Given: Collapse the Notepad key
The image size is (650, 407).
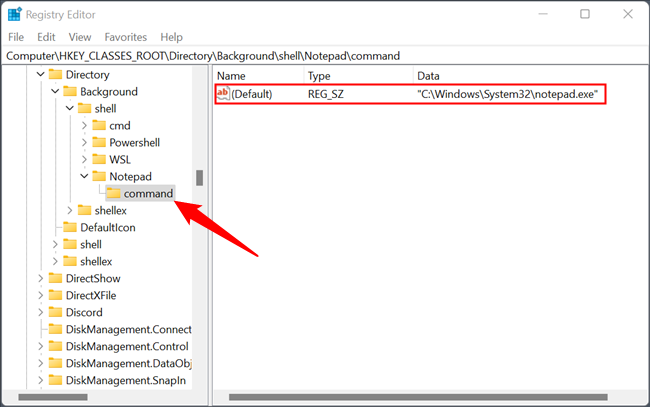Looking at the screenshot, I should pyautogui.click(x=84, y=177).
